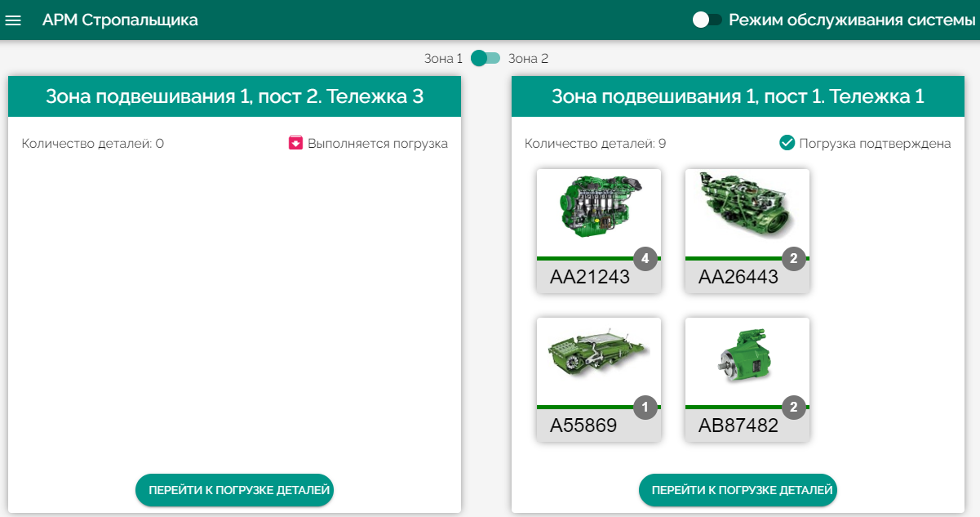Click quantity badge 1 on A55869
This screenshot has height=517, width=980.
tap(645, 408)
